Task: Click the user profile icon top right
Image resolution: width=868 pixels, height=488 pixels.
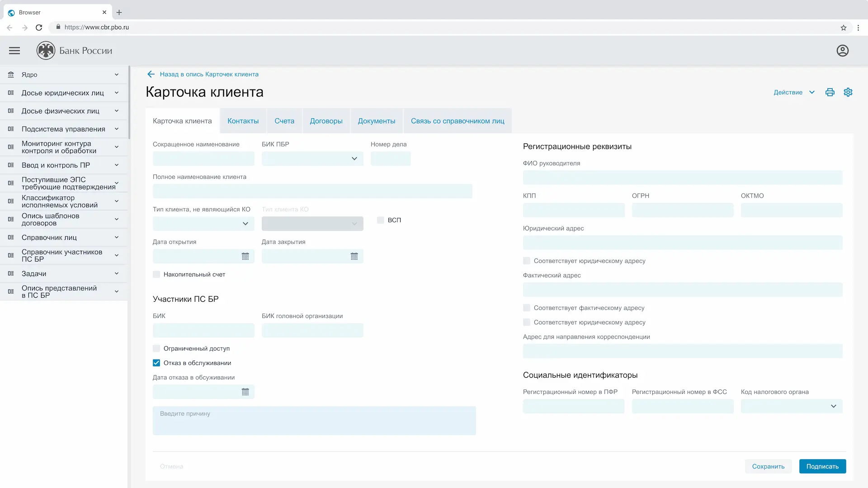Action: (842, 50)
